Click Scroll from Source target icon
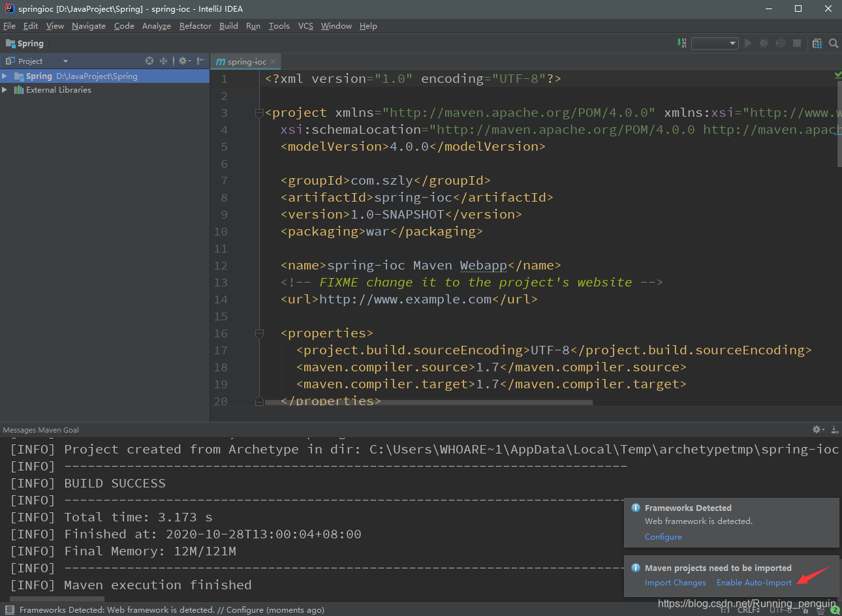Image resolution: width=842 pixels, height=616 pixels. click(149, 61)
